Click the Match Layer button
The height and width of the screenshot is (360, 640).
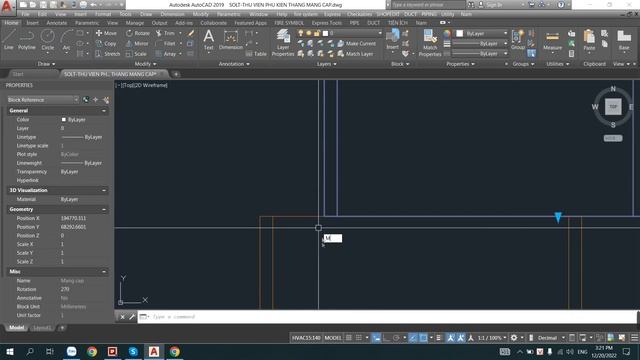tap(355, 53)
